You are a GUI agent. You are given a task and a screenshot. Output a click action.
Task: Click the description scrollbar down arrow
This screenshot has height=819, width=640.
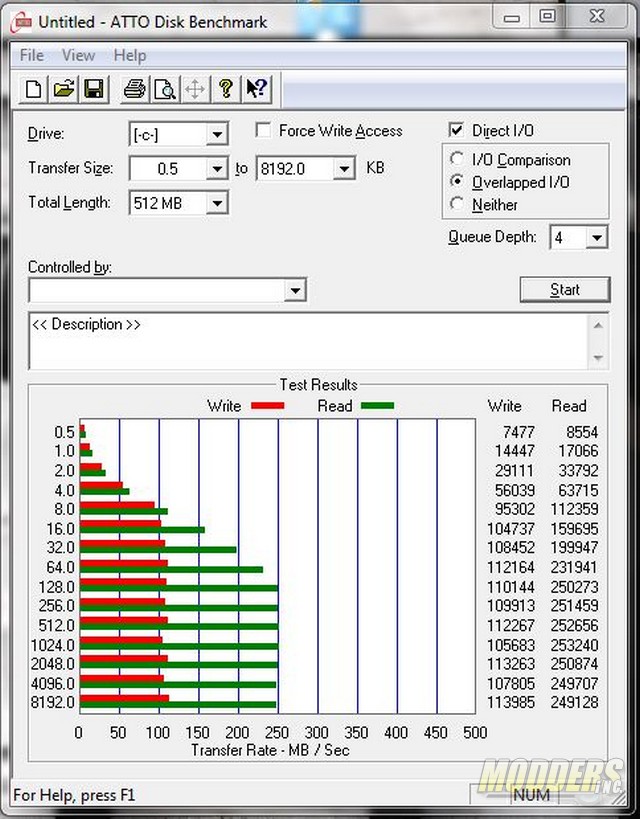pyautogui.click(x=599, y=358)
